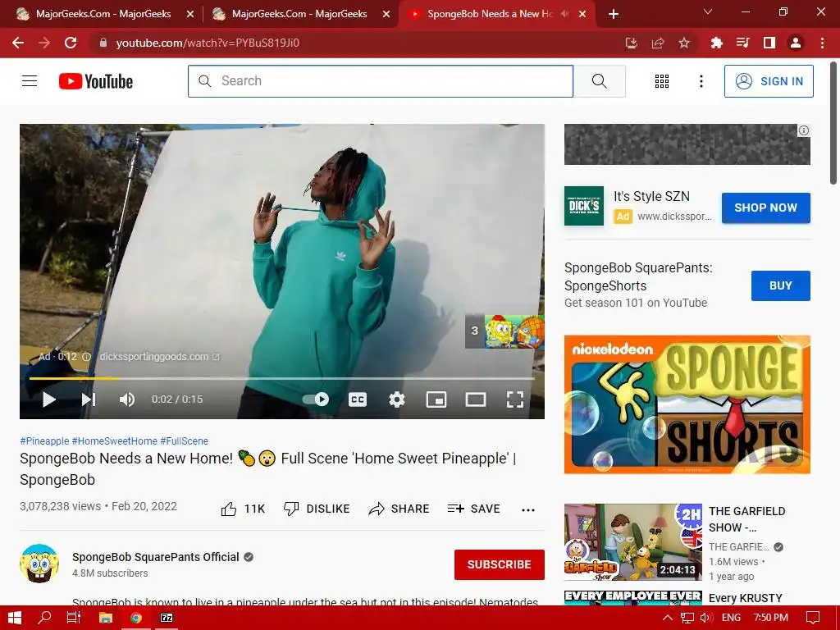
Task: Toggle closed captions CC
Action: point(358,399)
